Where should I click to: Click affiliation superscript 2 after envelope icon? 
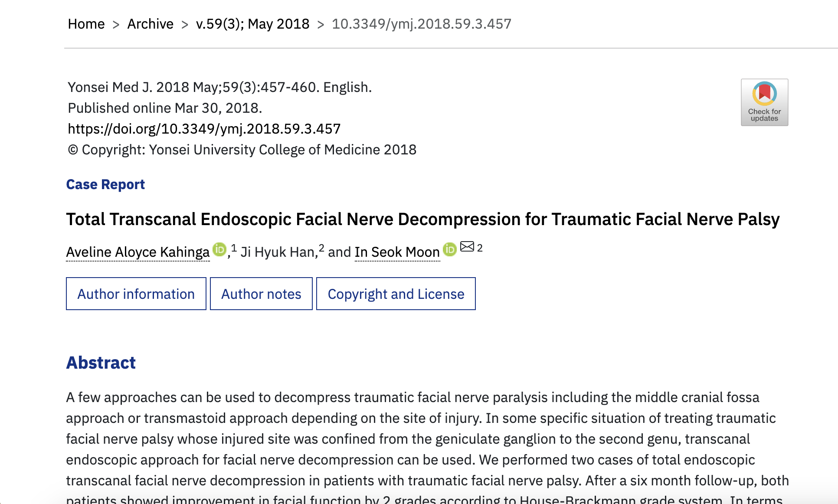[480, 248]
